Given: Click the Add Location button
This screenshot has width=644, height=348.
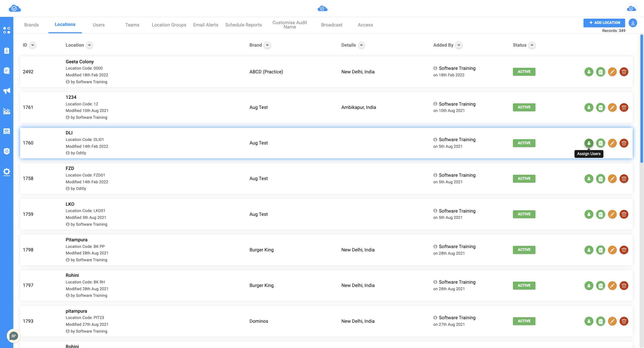Looking at the screenshot, I should point(604,23).
